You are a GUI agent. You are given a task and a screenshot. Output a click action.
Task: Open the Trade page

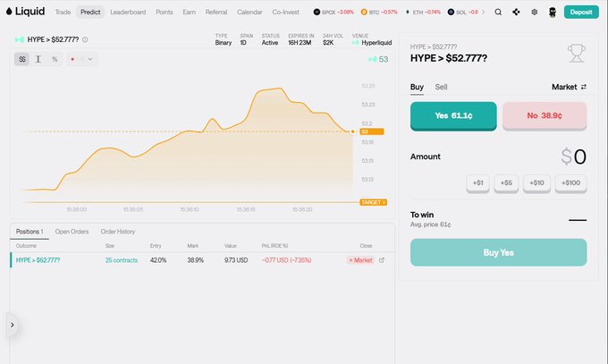tap(63, 12)
